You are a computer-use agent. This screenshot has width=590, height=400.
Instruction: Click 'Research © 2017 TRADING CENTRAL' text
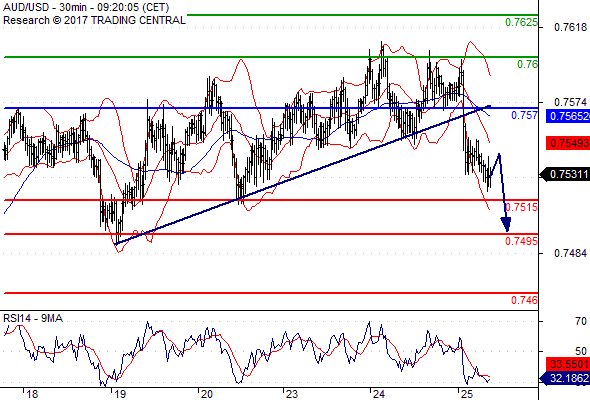(94, 20)
